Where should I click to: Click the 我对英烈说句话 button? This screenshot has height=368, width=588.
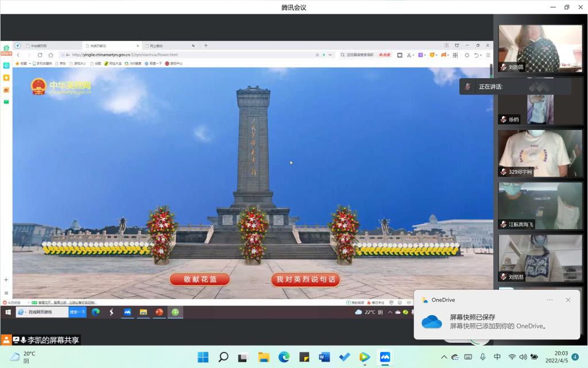pyautogui.click(x=305, y=279)
